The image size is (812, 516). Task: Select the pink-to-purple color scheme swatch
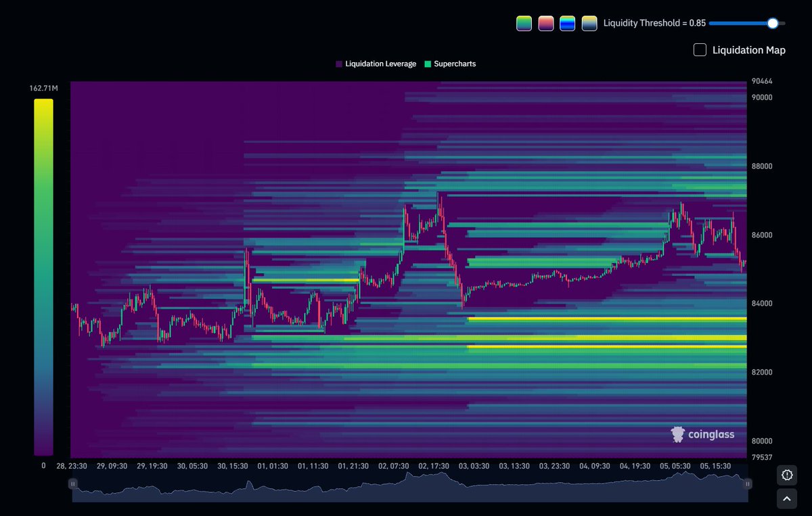[545, 23]
